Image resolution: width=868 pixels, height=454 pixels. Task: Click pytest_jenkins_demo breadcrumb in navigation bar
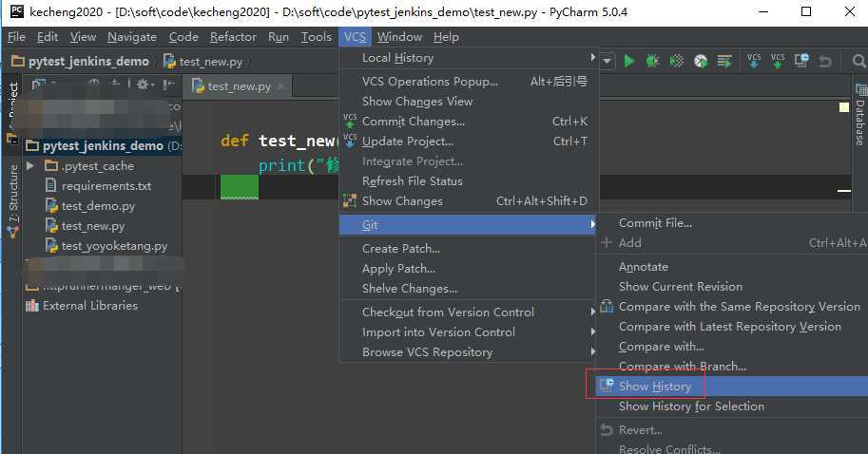coord(80,61)
